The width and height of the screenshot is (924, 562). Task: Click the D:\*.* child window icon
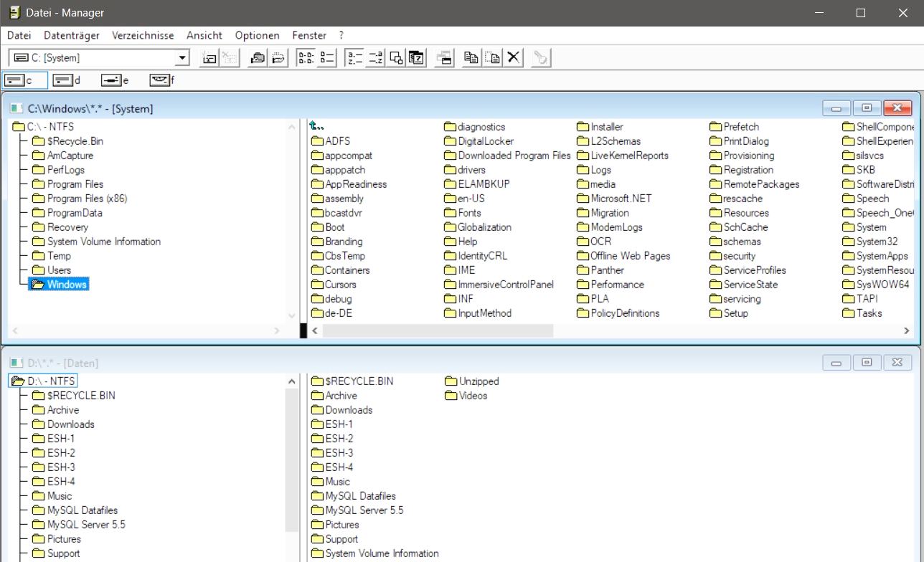[16, 363]
